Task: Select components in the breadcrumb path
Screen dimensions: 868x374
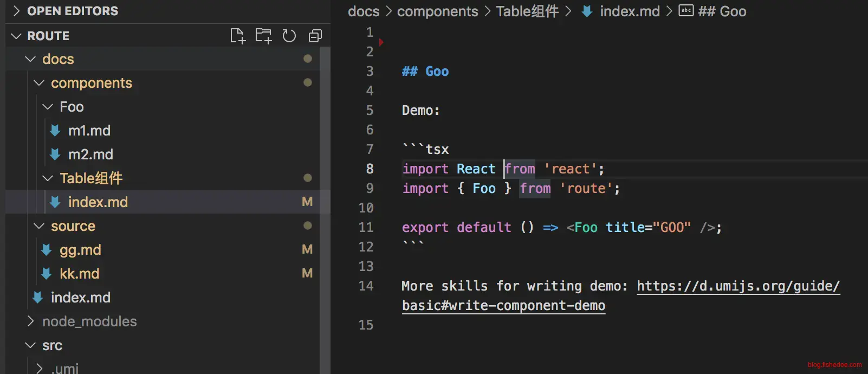Action: point(437,11)
